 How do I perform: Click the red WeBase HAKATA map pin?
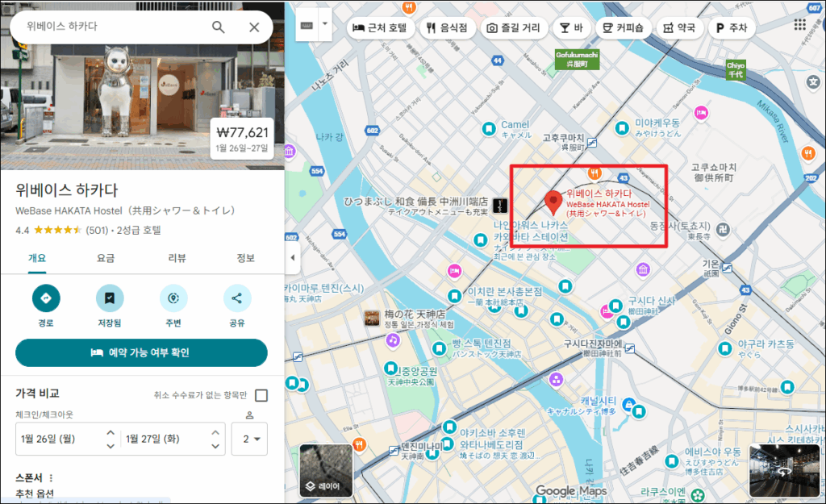(x=553, y=202)
